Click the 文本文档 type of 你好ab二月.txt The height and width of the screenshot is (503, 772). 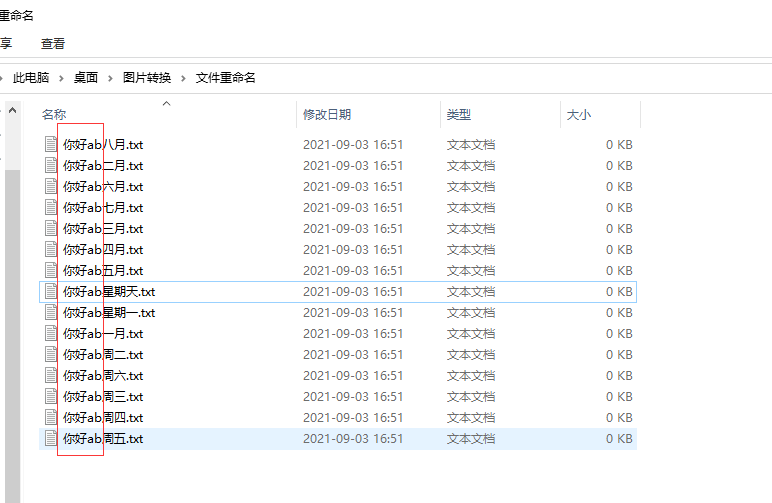471,166
